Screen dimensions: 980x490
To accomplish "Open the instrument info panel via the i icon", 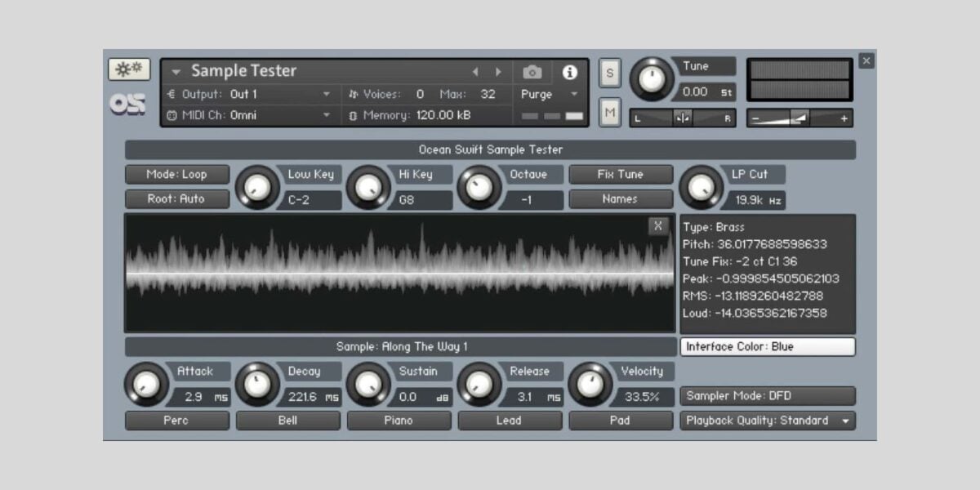I will tap(570, 71).
